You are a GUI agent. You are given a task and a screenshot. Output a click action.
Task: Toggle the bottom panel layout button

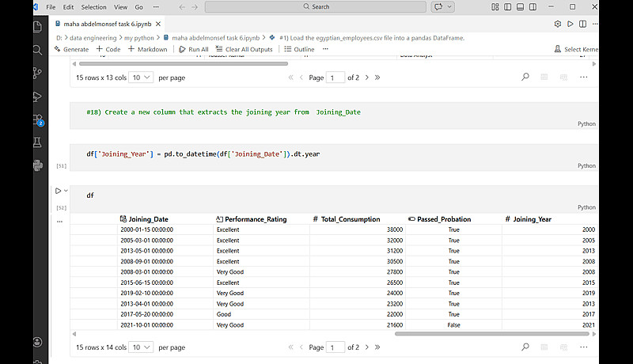pyautogui.click(x=518, y=6)
